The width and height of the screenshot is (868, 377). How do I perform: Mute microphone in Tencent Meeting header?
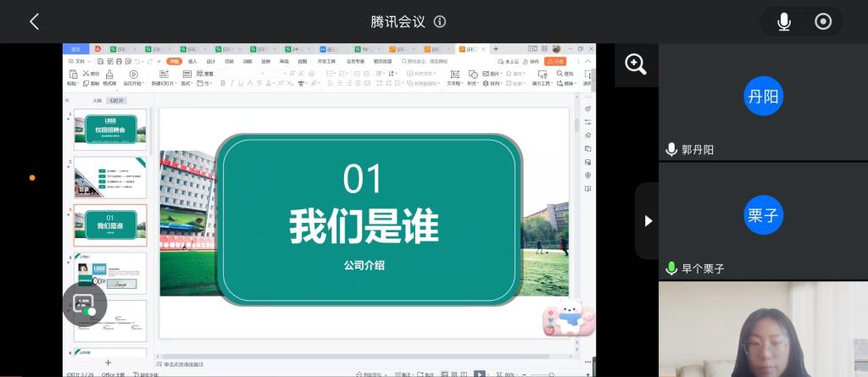click(x=784, y=22)
